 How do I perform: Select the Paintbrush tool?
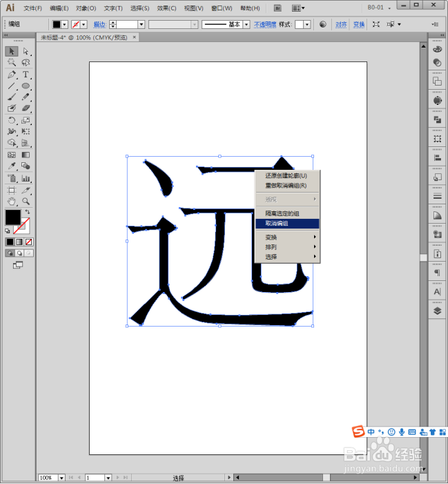pos(12,97)
